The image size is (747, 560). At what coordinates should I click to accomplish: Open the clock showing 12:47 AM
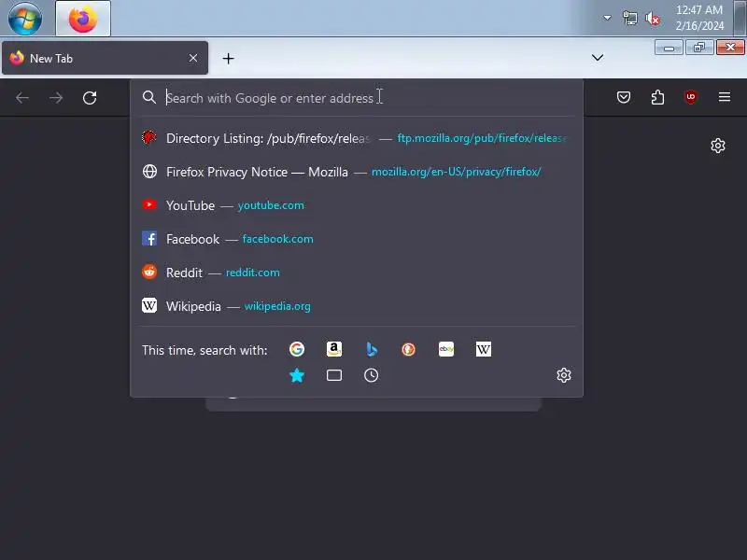click(698, 18)
